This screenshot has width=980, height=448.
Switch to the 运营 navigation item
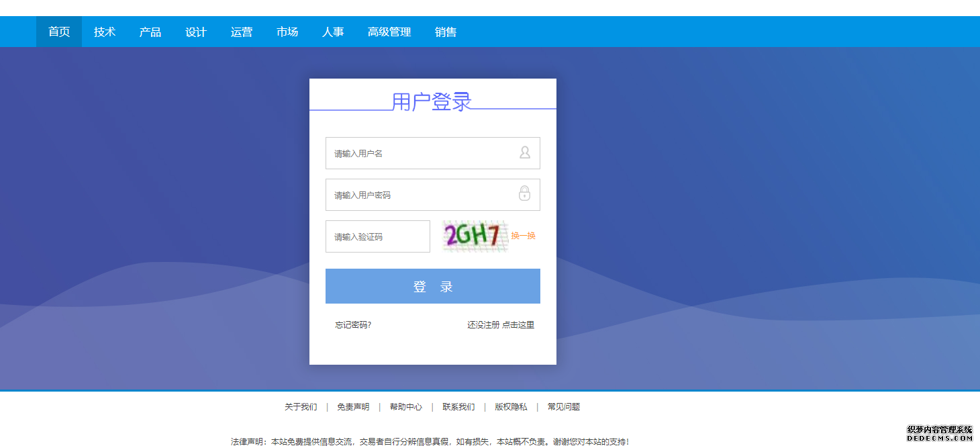click(242, 32)
